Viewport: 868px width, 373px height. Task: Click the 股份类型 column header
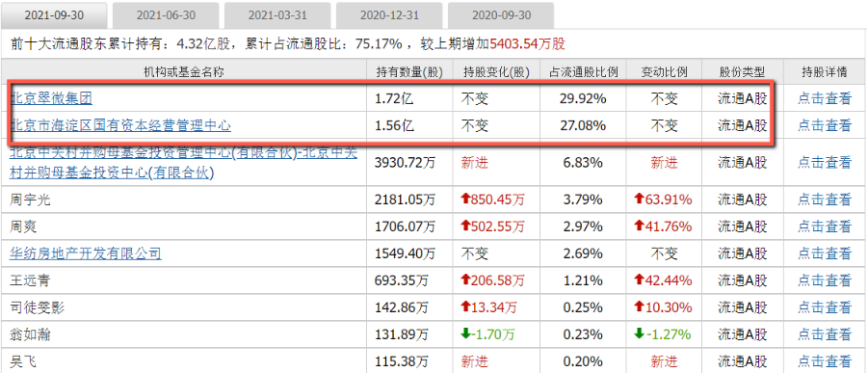pyautogui.click(x=743, y=72)
